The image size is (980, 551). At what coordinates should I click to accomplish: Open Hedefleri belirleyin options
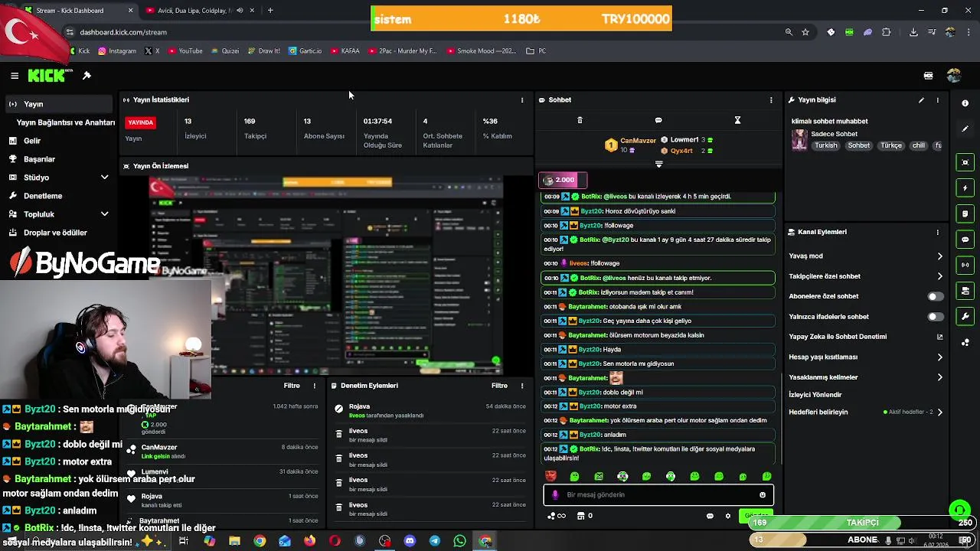(x=865, y=412)
